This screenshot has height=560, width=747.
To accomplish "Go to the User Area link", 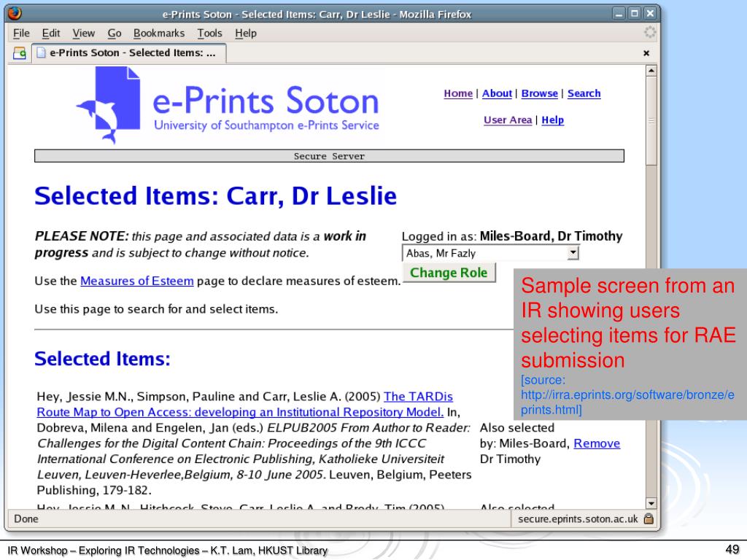I will pyautogui.click(x=508, y=120).
